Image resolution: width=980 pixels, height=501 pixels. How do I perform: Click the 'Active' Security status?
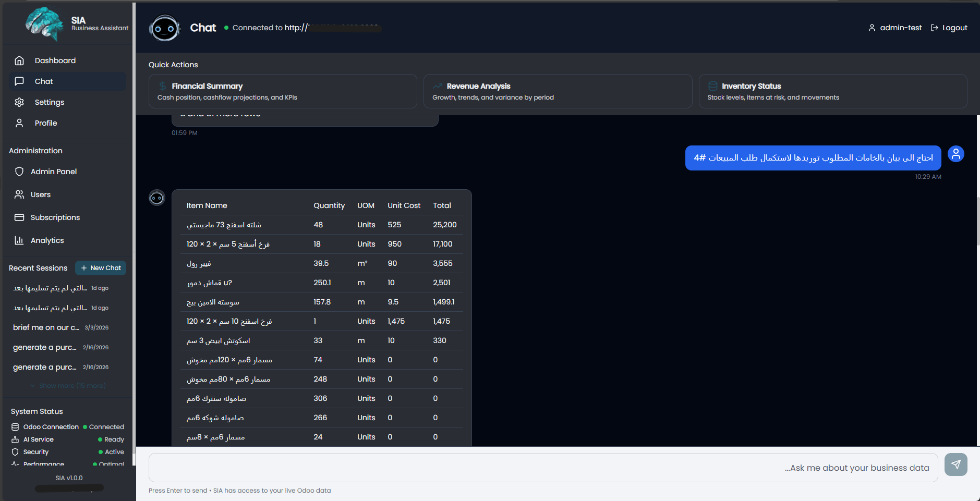tap(114, 452)
